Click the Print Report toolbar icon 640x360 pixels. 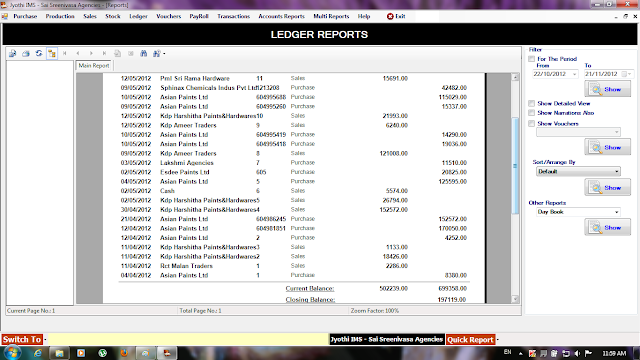26,53
